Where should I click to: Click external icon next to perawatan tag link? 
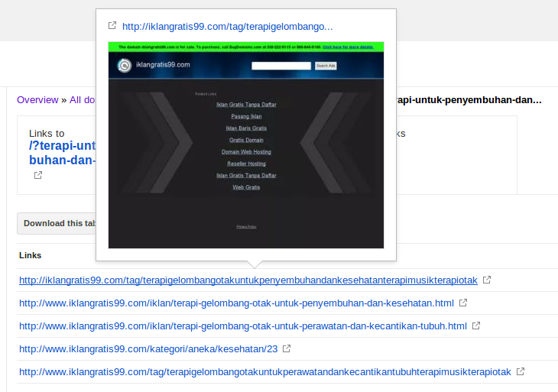click(521, 371)
